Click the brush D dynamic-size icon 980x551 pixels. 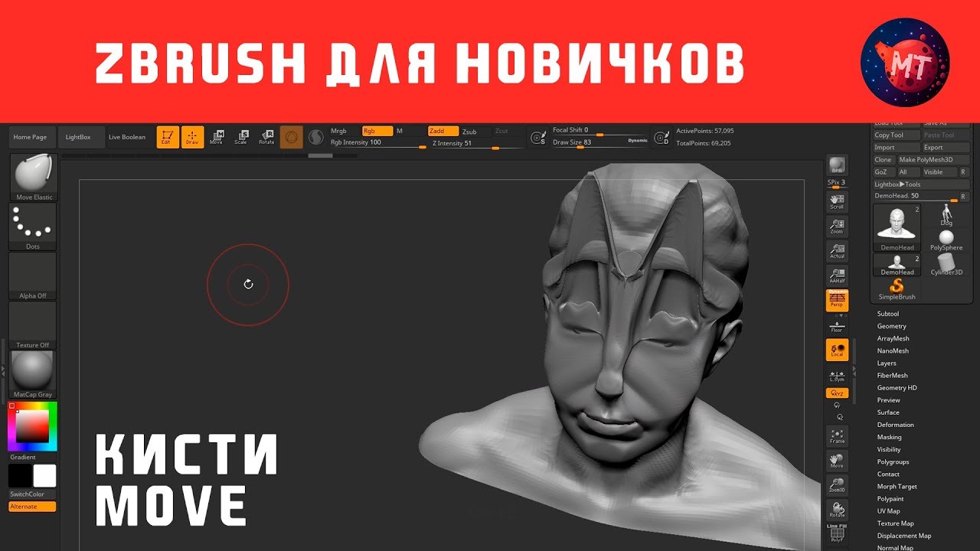pos(661,138)
